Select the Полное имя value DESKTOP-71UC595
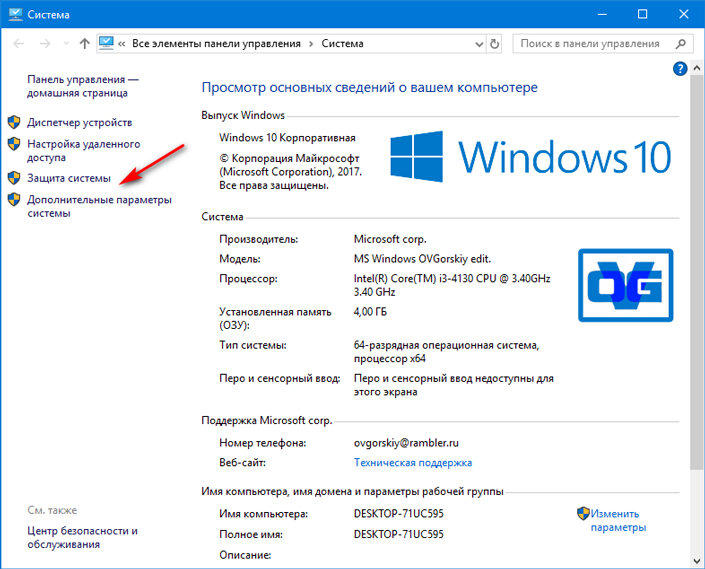This screenshot has width=705, height=569. (398, 534)
